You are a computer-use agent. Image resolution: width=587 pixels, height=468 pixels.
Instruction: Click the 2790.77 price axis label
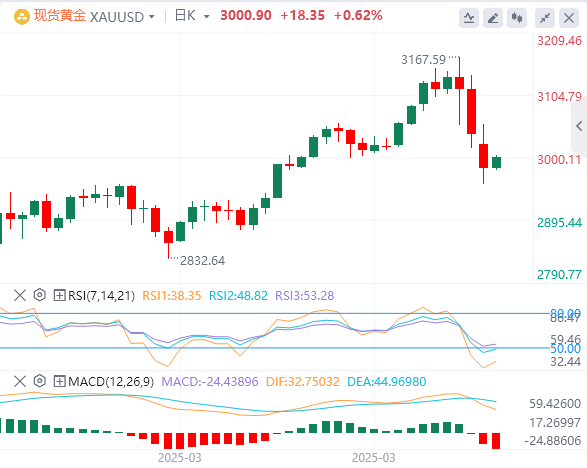coord(559,275)
